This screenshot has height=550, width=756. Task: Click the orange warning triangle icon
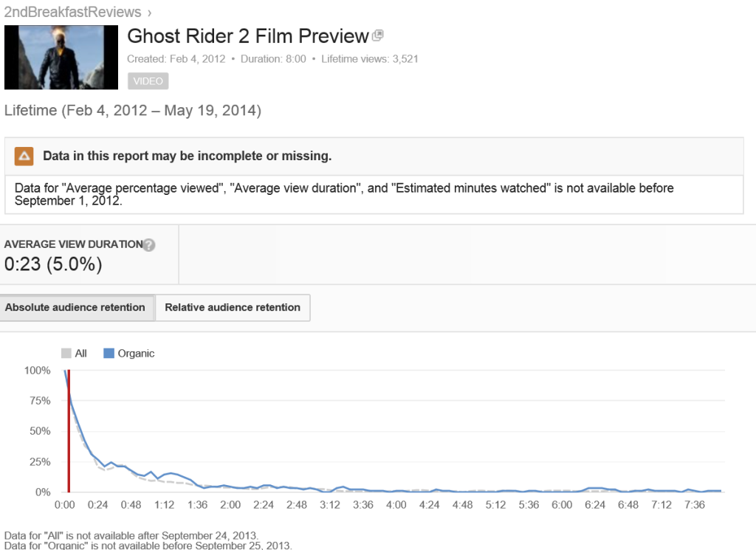(x=24, y=157)
